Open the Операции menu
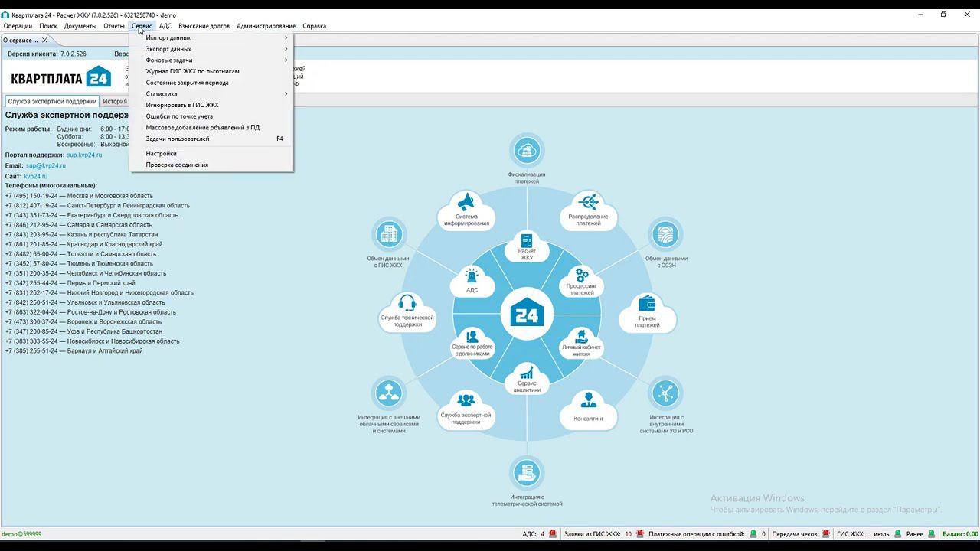Viewport: 980px width, 551px height. coord(18,26)
